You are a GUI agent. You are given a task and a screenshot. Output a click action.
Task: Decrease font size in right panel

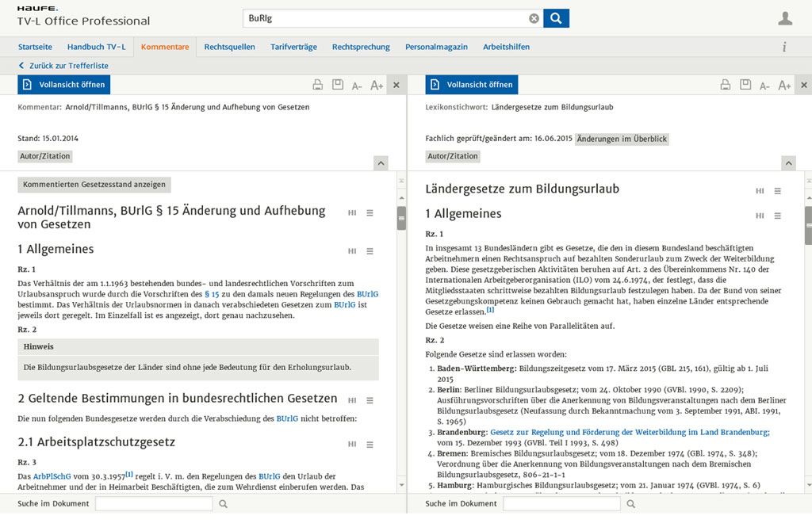pyautogui.click(x=764, y=86)
